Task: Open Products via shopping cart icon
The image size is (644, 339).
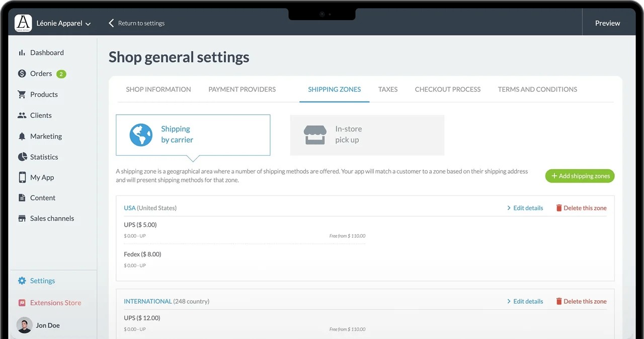Action: click(x=22, y=95)
